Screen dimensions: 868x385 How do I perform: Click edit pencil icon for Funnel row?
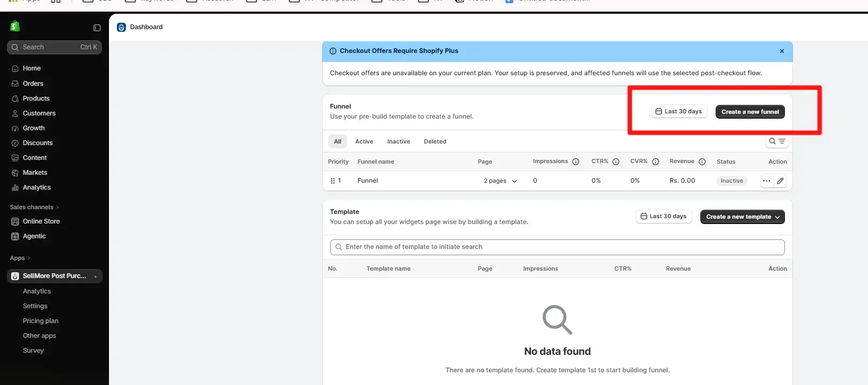(780, 181)
